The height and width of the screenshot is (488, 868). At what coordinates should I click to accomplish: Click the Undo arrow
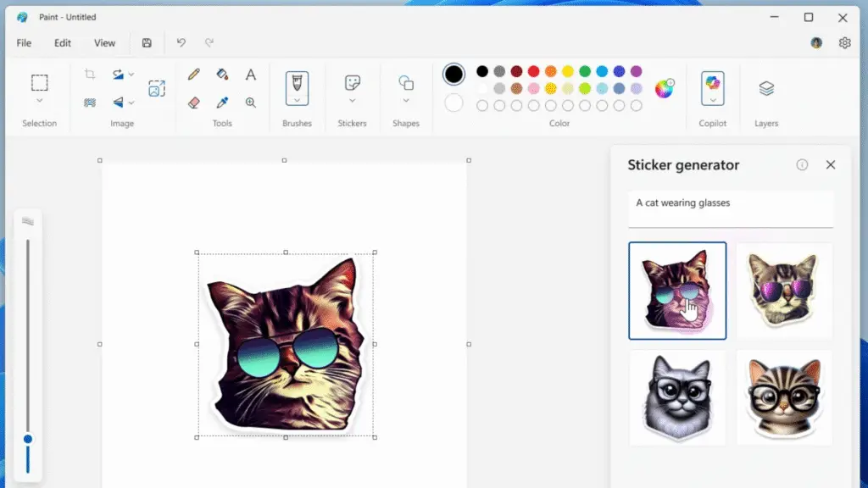pyautogui.click(x=181, y=42)
